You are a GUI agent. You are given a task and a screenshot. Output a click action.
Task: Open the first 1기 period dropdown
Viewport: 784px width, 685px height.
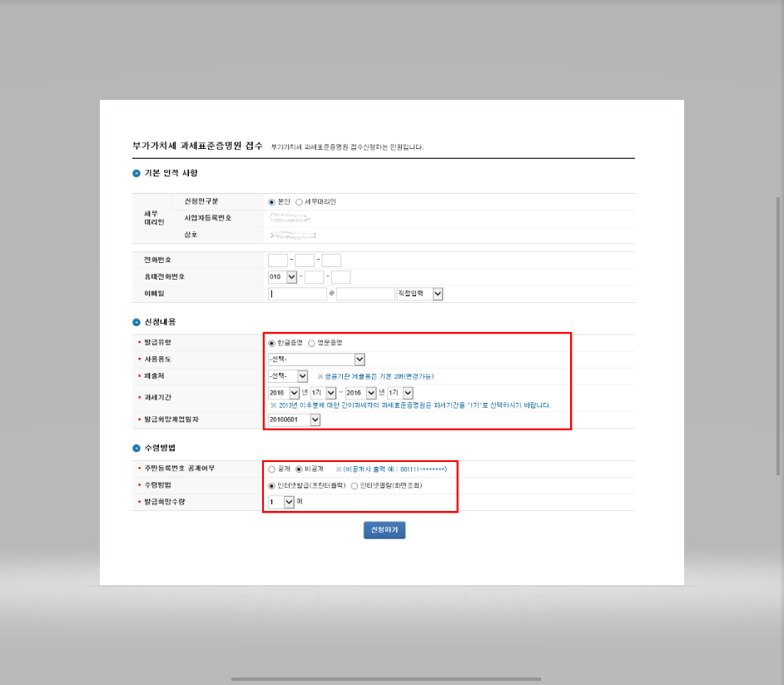point(330,392)
